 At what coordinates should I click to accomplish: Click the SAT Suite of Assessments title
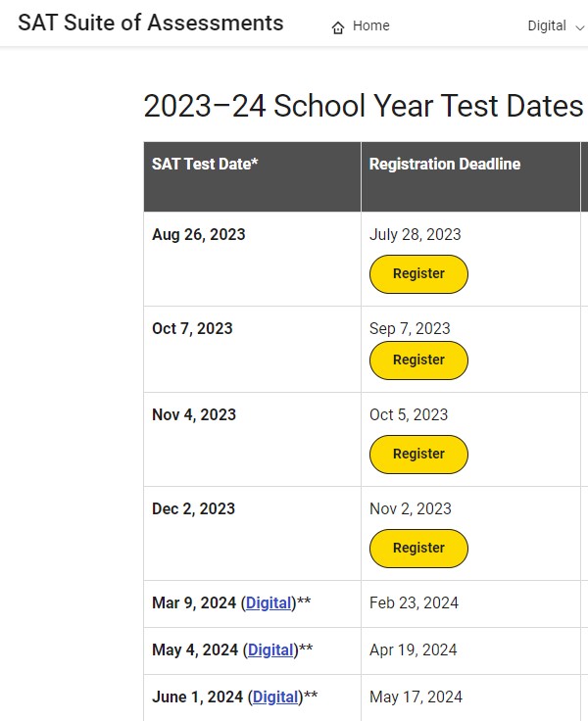pyautogui.click(x=151, y=23)
